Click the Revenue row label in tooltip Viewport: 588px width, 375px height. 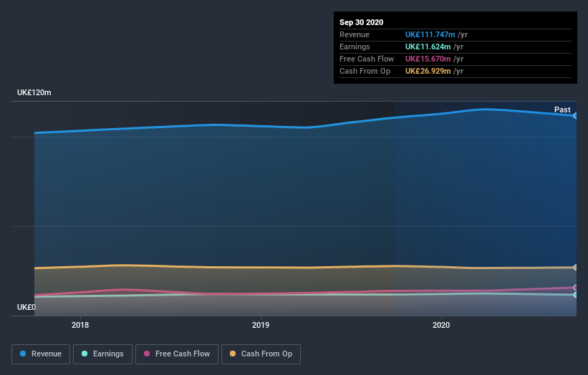click(x=355, y=34)
